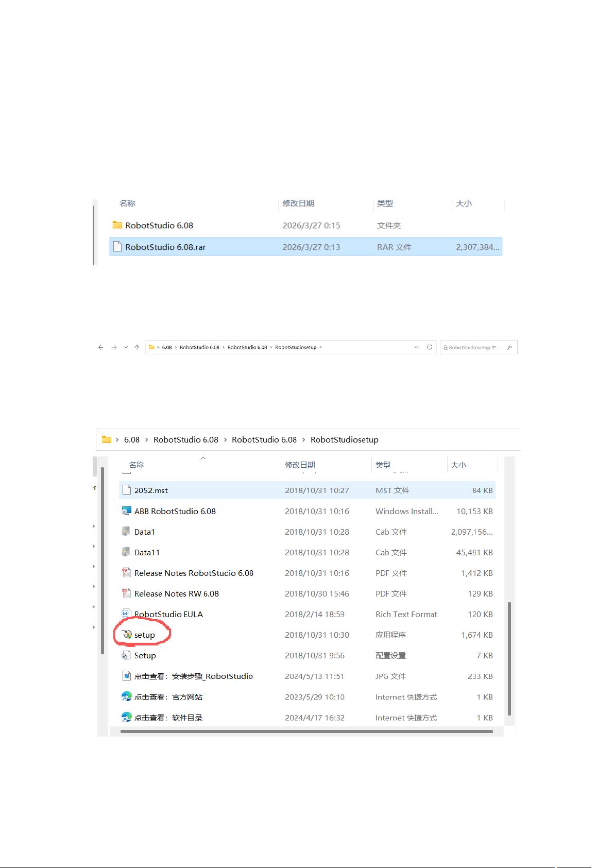Select the 10,153 KB size cell
The image size is (614, 868).
point(474,511)
